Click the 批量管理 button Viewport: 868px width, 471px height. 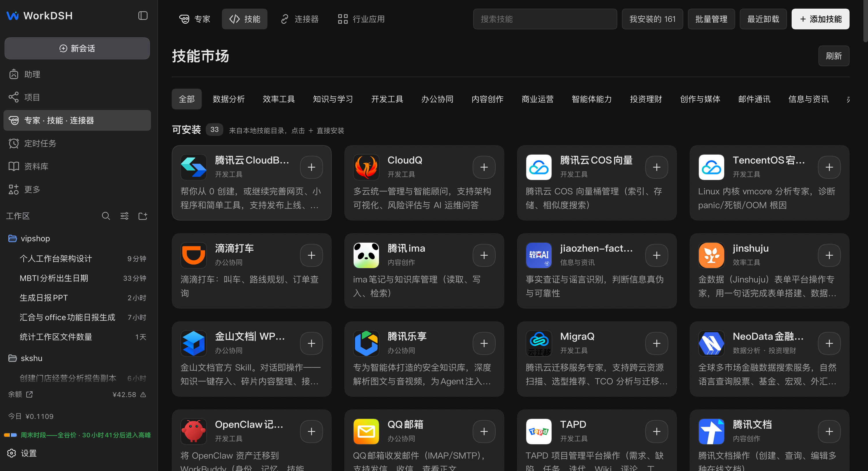point(711,19)
